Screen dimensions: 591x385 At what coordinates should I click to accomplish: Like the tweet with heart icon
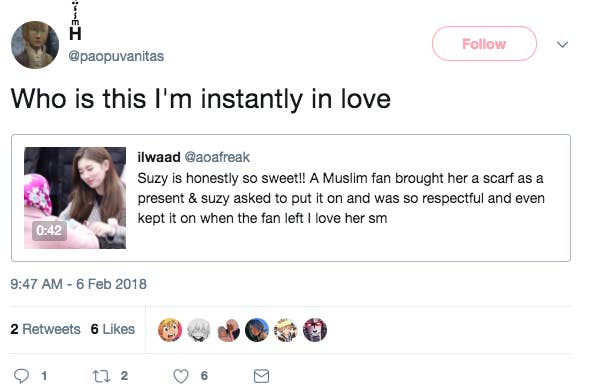click(181, 376)
